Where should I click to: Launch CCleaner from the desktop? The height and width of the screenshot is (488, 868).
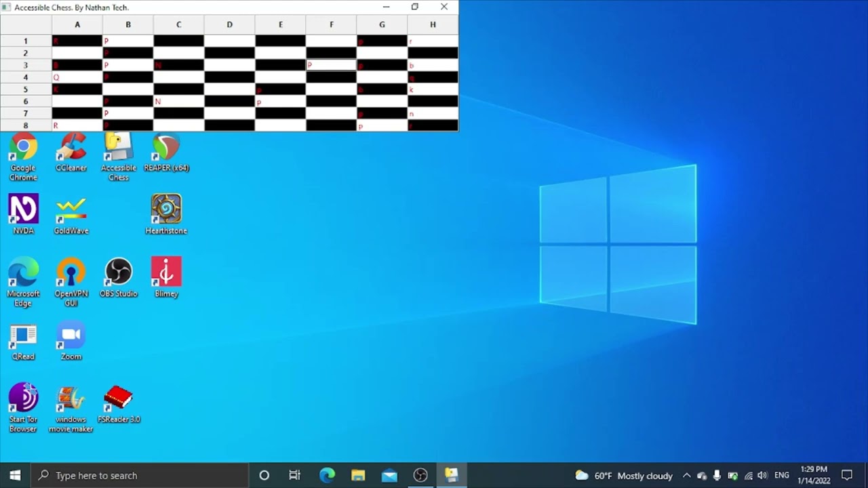point(71,152)
